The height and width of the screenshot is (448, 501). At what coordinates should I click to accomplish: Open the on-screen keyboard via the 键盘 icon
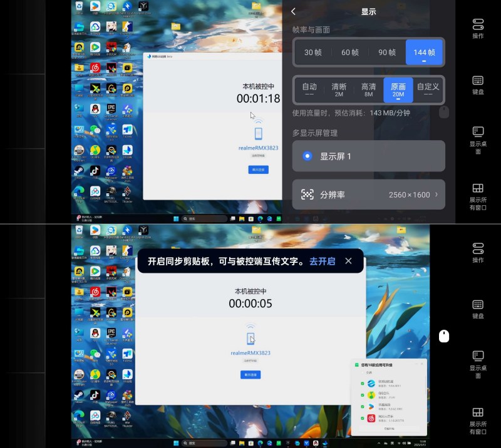click(478, 81)
